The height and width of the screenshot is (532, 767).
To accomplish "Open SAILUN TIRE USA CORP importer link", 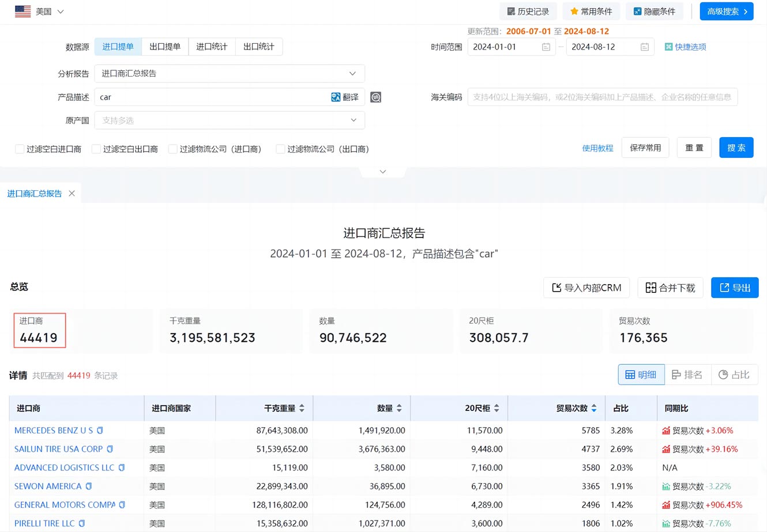I will (x=58, y=449).
